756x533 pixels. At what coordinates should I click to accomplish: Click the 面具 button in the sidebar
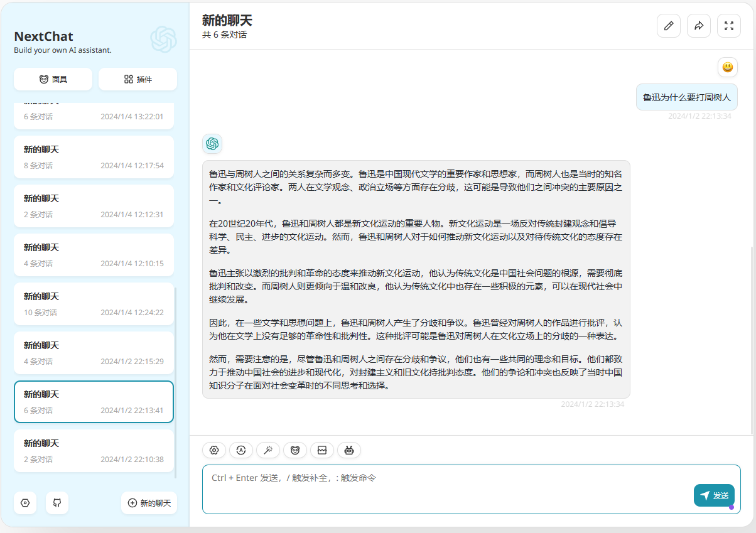[53, 79]
